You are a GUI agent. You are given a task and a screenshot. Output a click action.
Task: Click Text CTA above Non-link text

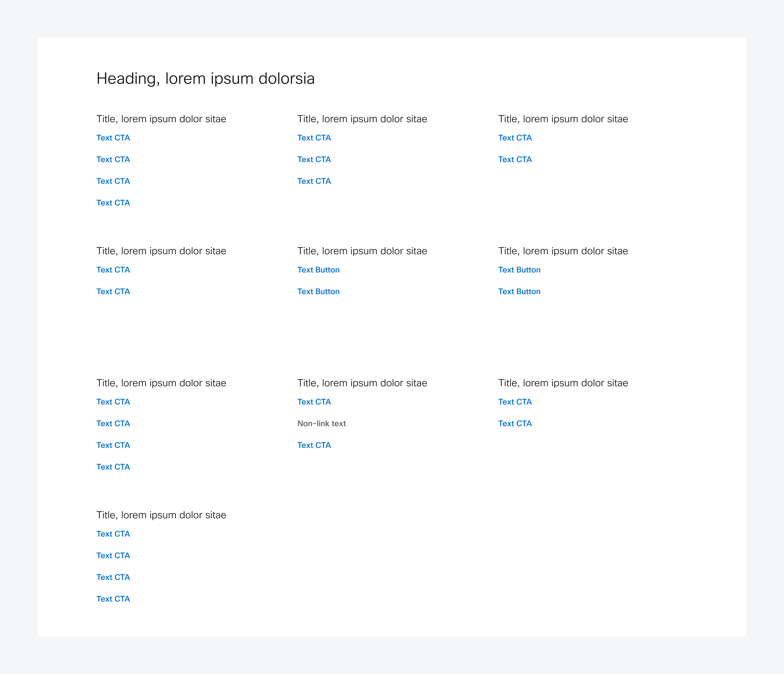314,402
